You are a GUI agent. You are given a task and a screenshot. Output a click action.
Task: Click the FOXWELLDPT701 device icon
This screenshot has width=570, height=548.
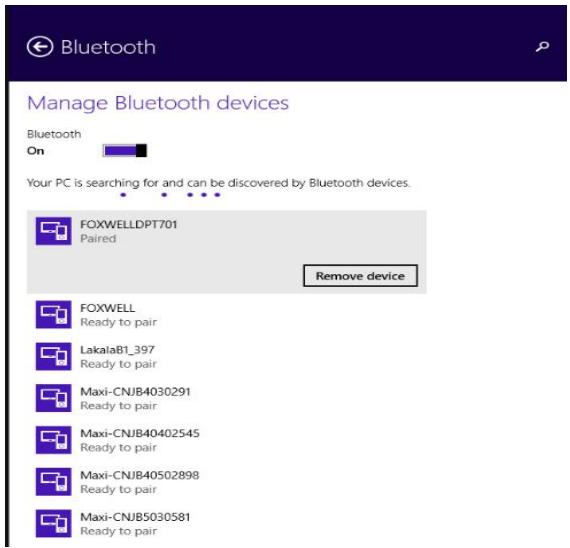53,231
